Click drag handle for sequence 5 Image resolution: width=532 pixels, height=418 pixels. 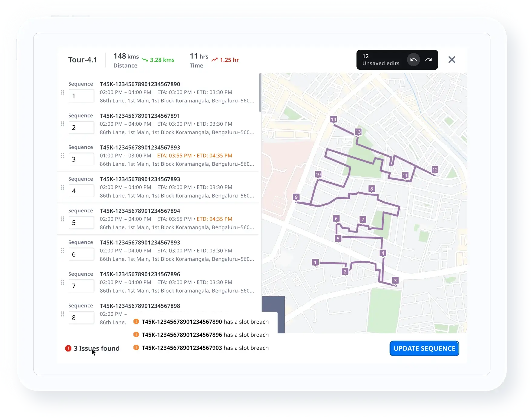coord(63,219)
